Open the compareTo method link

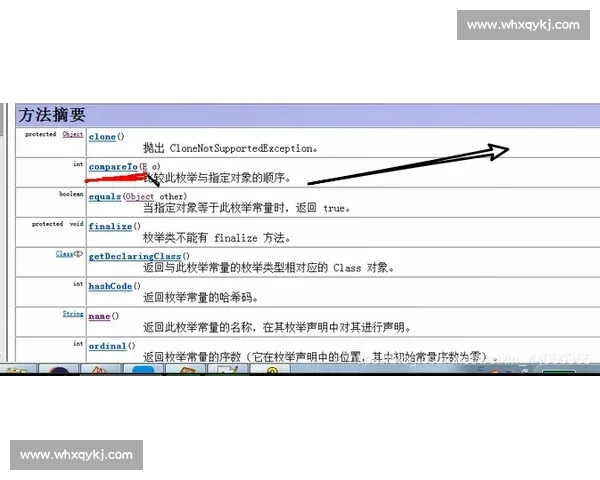click(x=113, y=167)
